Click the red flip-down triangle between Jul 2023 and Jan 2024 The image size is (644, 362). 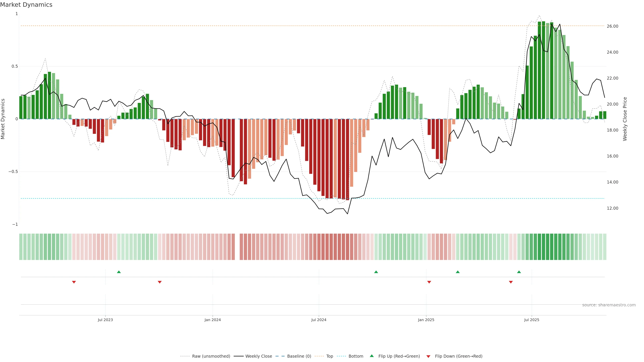[160, 282]
